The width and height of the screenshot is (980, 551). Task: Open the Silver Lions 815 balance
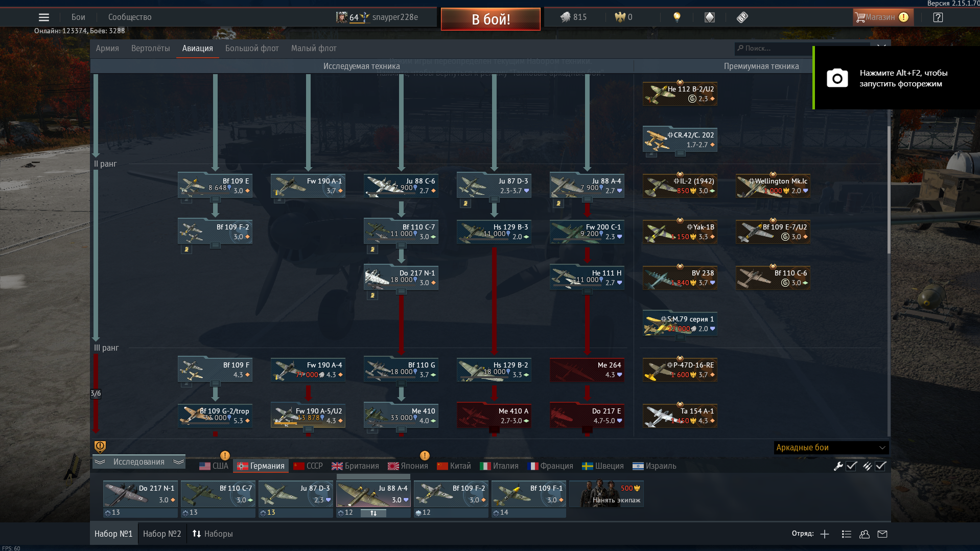pos(573,17)
